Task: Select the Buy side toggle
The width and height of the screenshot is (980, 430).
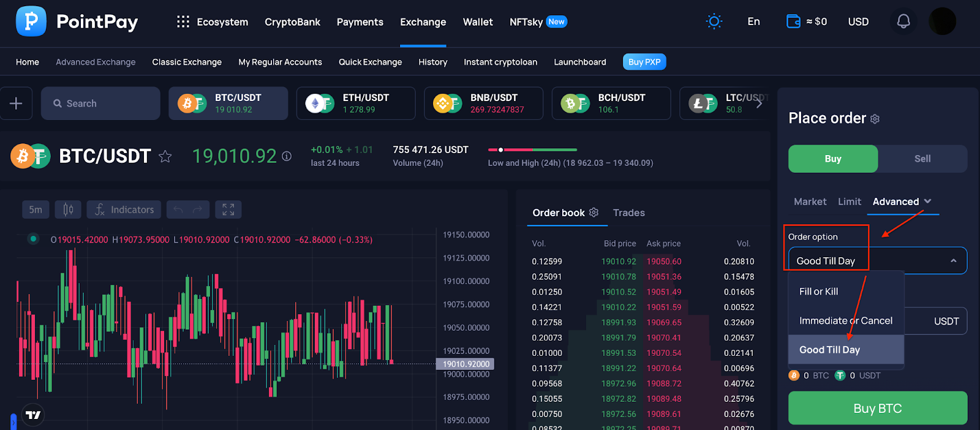Action: pyautogui.click(x=833, y=159)
